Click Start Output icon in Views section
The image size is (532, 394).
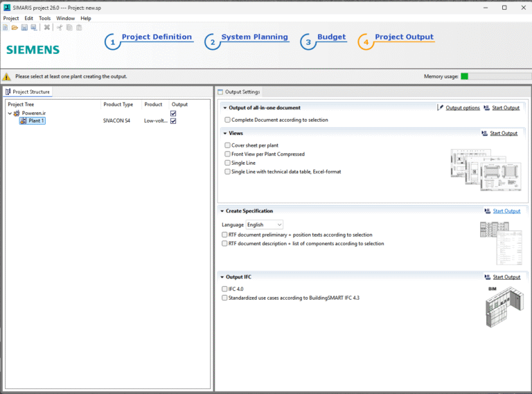click(484, 133)
